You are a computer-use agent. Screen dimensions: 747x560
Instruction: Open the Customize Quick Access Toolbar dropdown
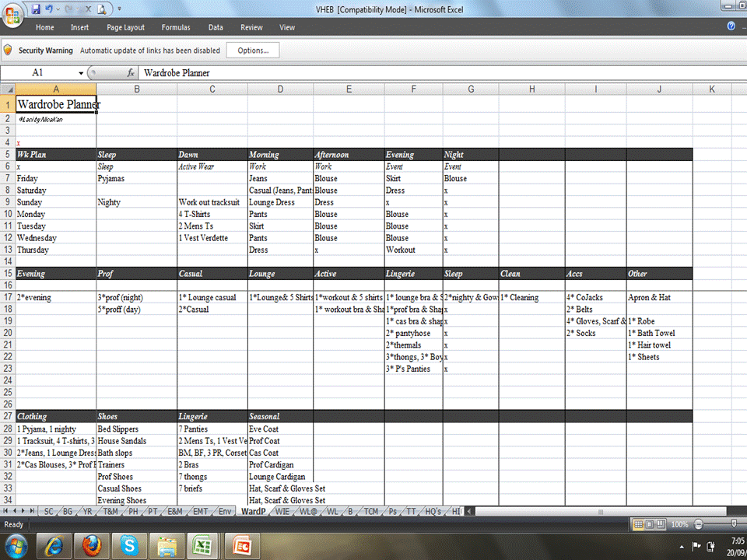pos(119,9)
